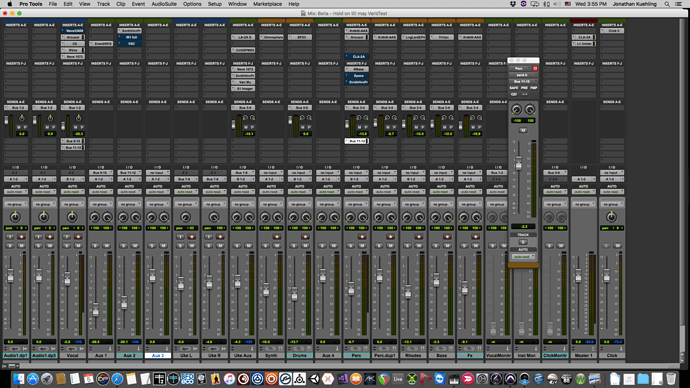The width and height of the screenshot is (690, 388).
Task: Open the Trilian insert on the Bass track
Action: [x=441, y=37]
